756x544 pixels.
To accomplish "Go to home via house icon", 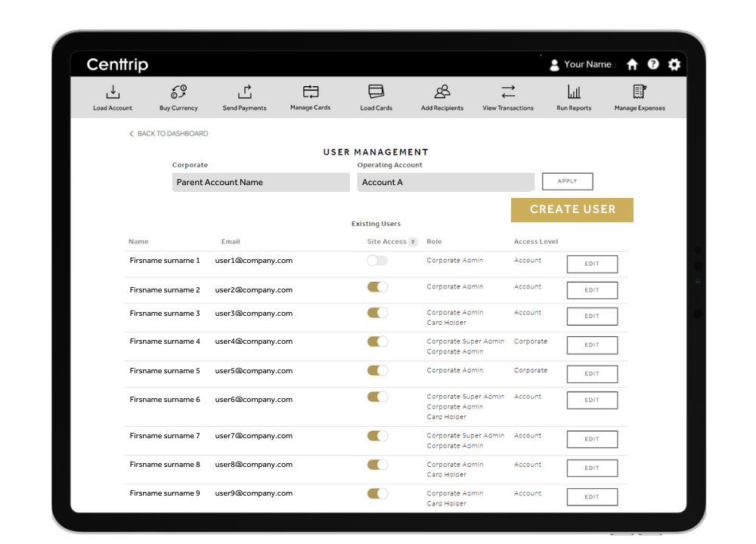I will point(632,64).
